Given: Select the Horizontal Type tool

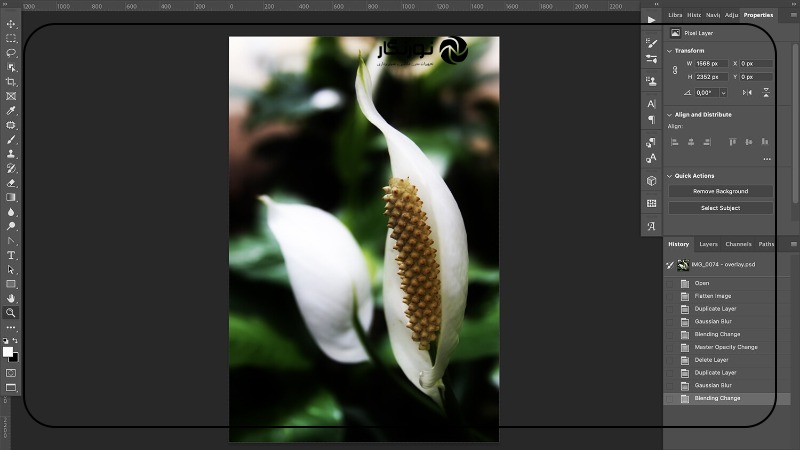Looking at the screenshot, I should (x=11, y=255).
